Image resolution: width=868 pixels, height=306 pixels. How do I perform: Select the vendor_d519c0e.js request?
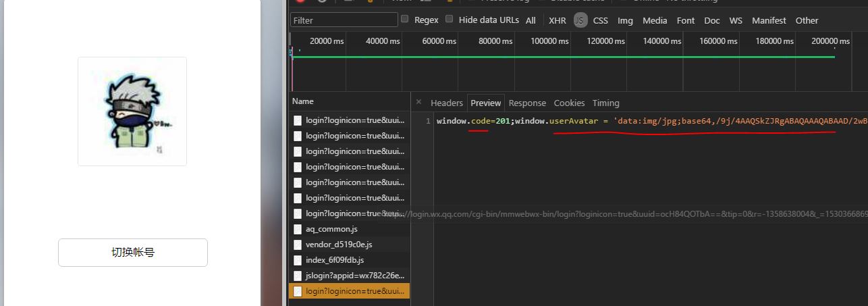[350, 245]
